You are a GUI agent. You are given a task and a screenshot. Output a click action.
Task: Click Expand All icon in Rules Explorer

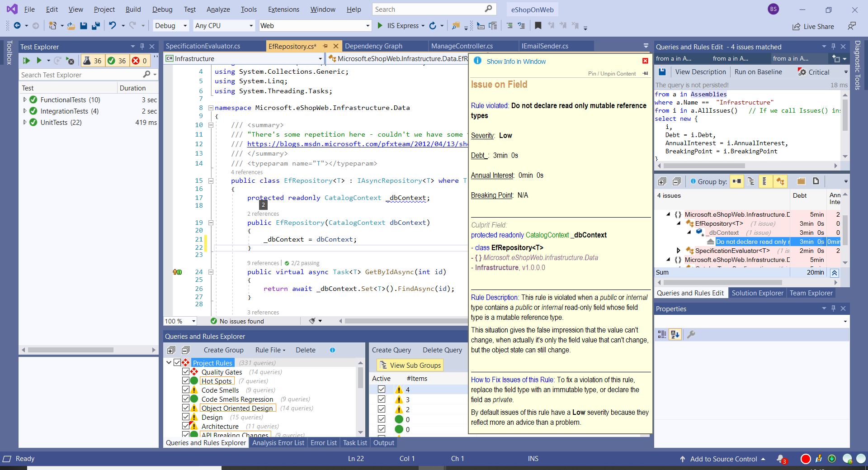(x=171, y=350)
